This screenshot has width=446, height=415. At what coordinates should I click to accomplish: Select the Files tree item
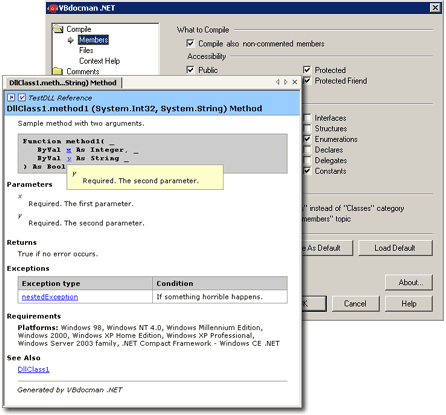(x=86, y=50)
